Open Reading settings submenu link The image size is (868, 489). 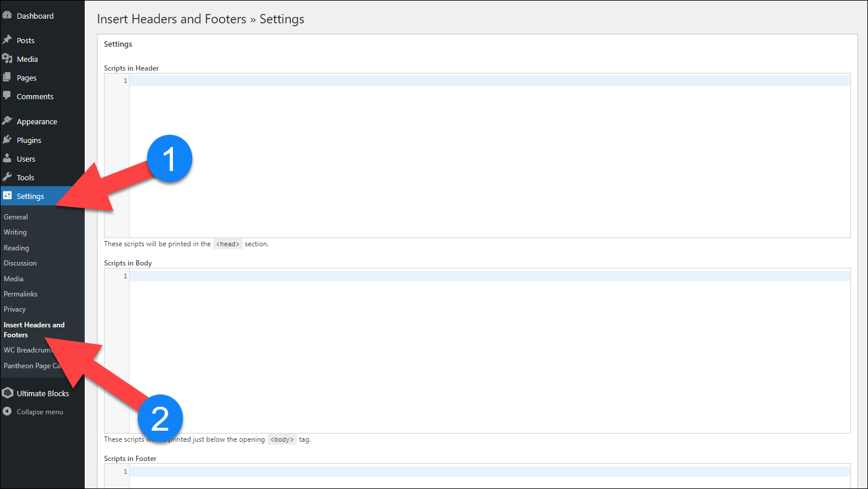(16, 247)
